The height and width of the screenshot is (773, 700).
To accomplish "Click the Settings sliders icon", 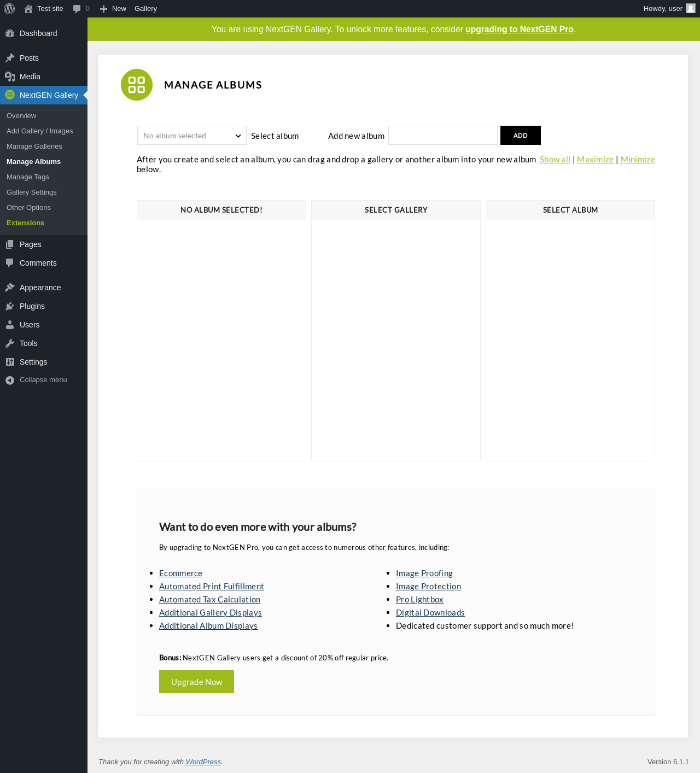I will coord(10,362).
